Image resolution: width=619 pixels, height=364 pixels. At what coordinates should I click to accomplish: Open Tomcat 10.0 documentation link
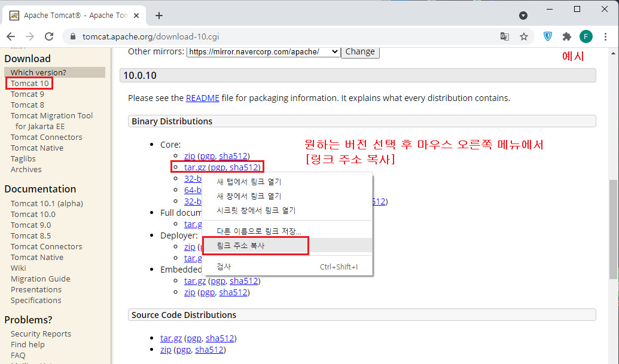point(33,214)
